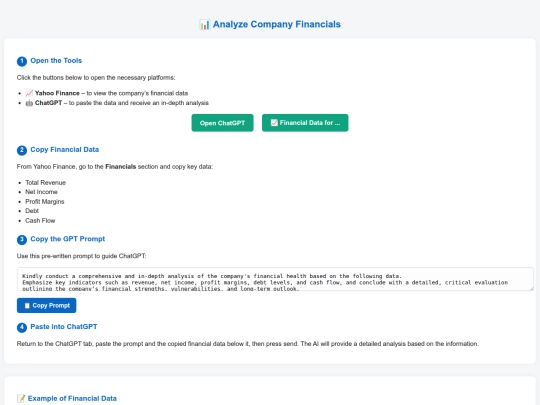Click the chart icon in Financial Data button
Screen dimensions: 540x405
pyautogui.click(x=274, y=123)
